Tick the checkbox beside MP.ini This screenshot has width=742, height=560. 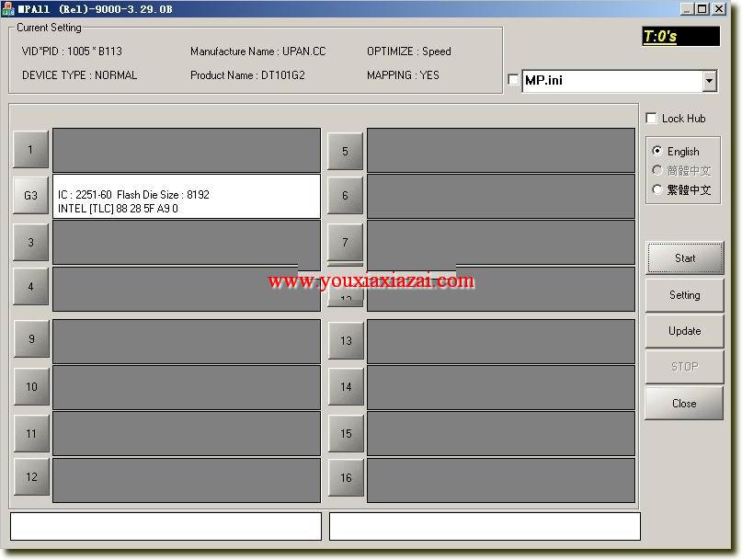click(513, 79)
